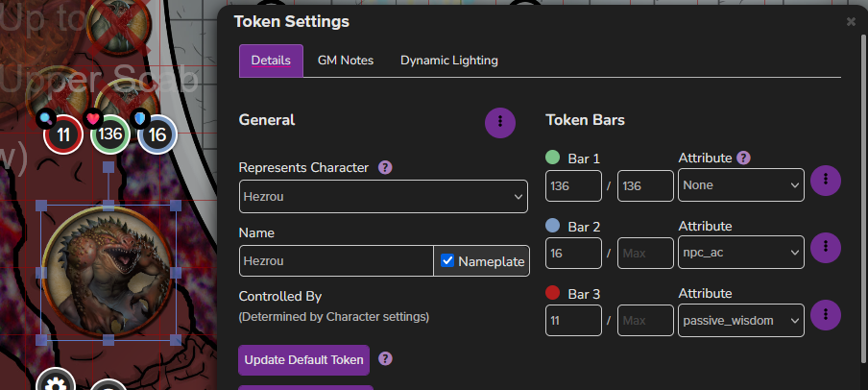This screenshot has height=390, width=868.
Task: Open Bar 1 three-dot options menu
Action: pyautogui.click(x=826, y=180)
